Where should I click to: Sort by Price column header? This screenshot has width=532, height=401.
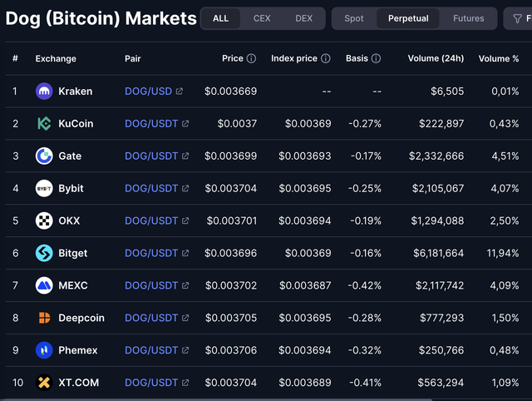coord(233,58)
